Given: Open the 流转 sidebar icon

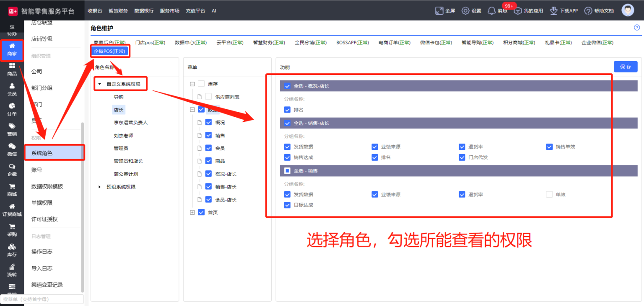Looking at the screenshot, I should point(12,270).
